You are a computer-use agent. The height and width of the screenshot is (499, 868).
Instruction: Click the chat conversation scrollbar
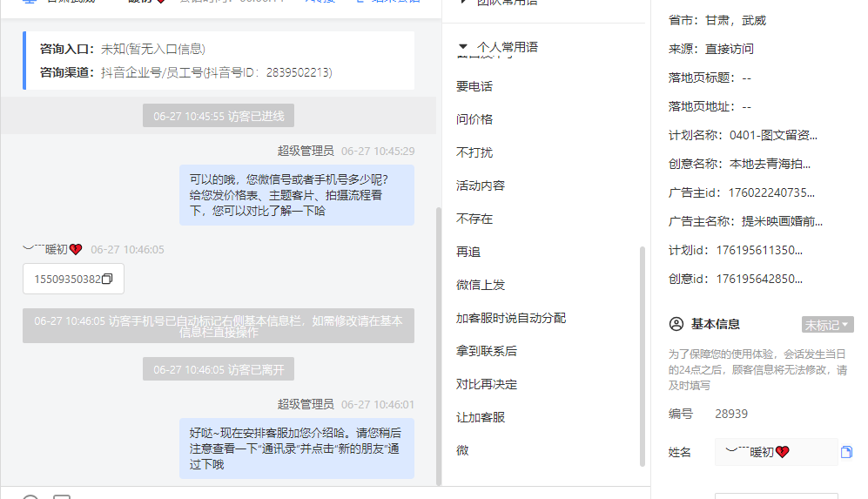pyautogui.click(x=439, y=346)
